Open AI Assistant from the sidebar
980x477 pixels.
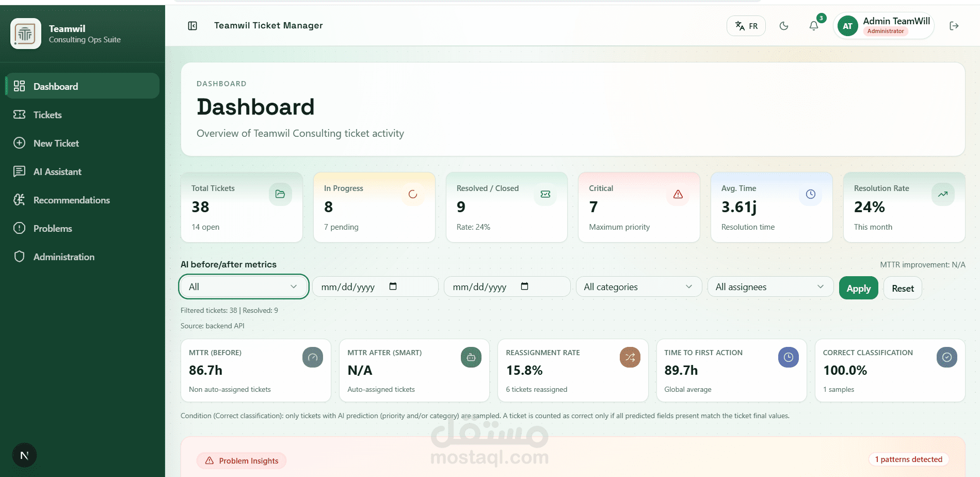(x=57, y=172)
